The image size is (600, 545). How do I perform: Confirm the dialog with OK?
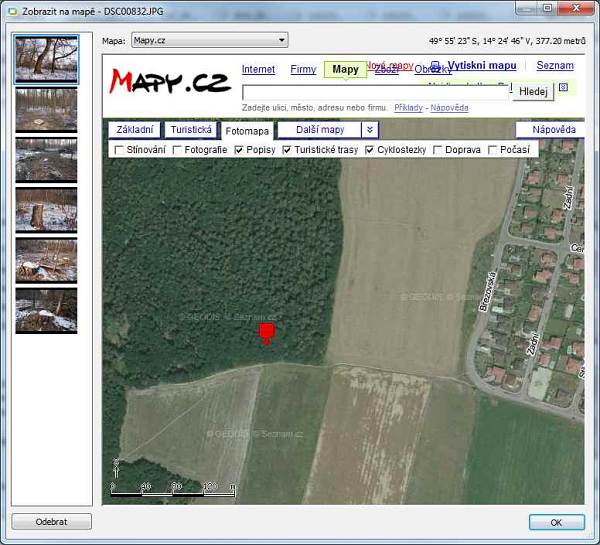point(556,521)
